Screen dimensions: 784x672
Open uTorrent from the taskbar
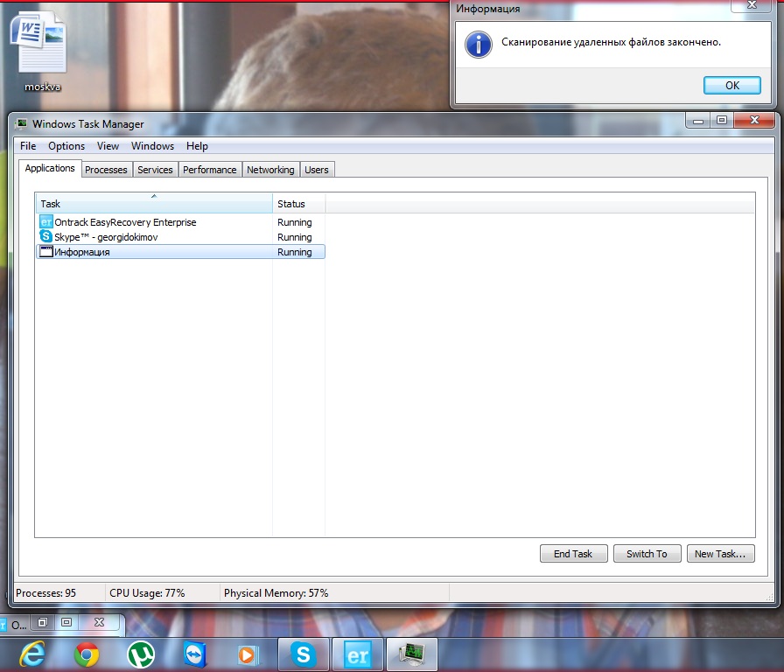[x=140, y=654]
